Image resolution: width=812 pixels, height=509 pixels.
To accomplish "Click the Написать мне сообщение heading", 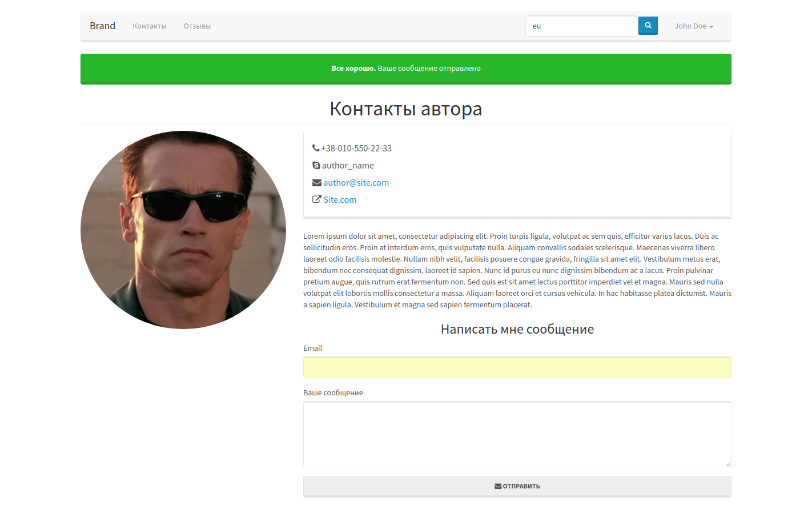I will pos(517,329).
